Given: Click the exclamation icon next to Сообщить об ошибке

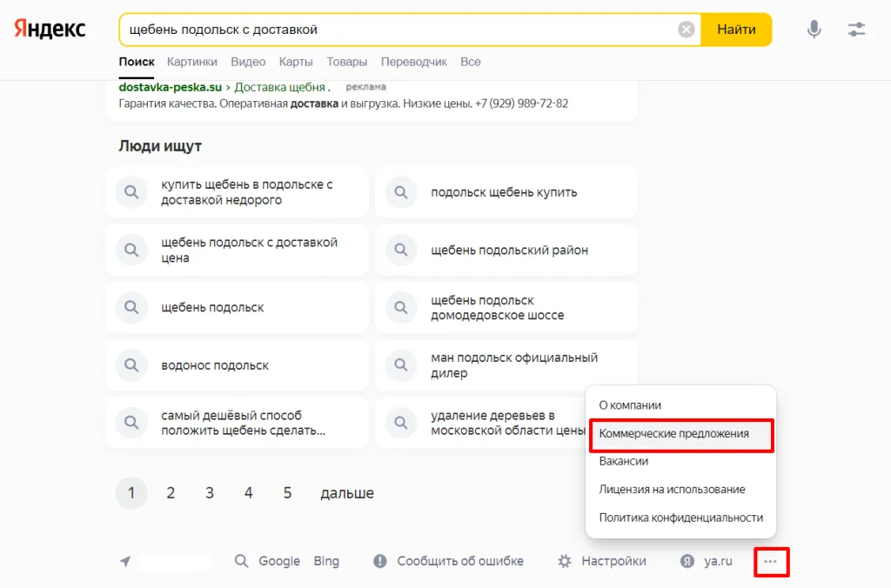Looking at the screenshot, I should pos(379,561).
